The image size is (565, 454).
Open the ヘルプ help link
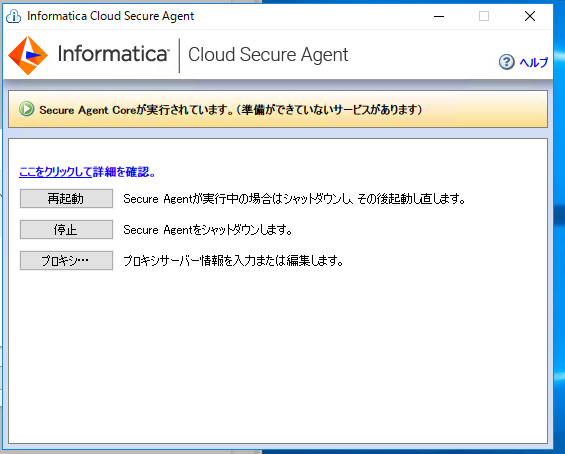[x=534, y=62]
